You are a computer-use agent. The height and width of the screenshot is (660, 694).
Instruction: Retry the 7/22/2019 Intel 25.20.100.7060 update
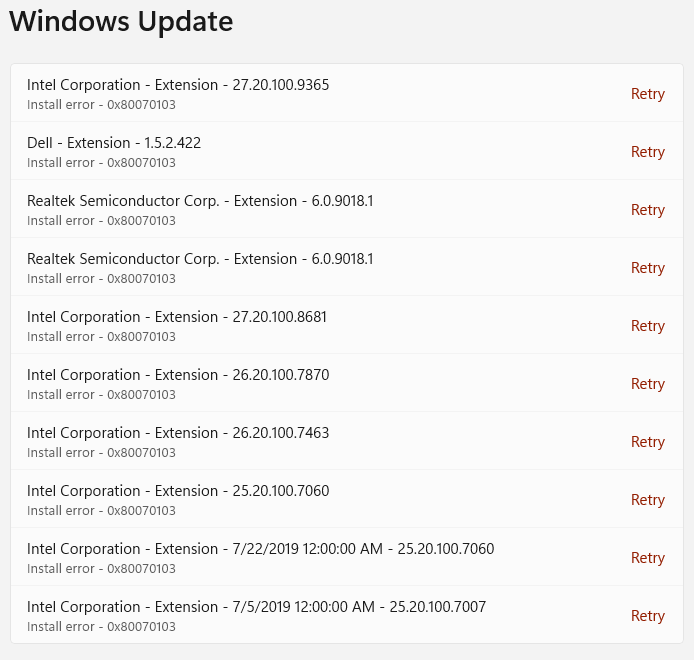648,558
